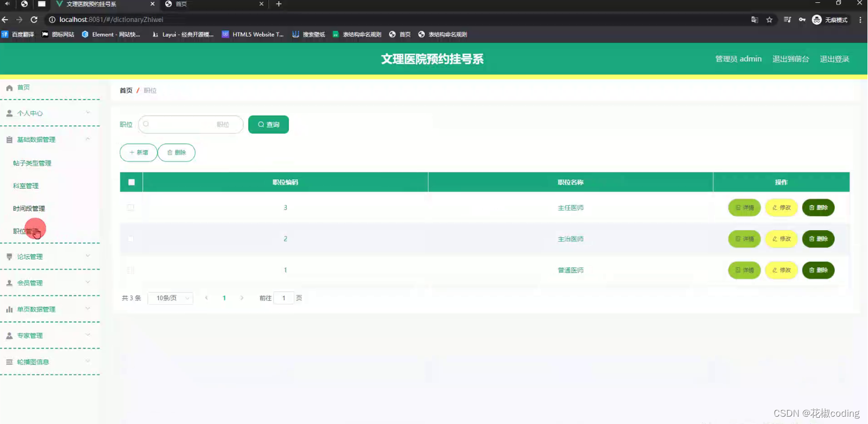Click 退出到前台 link in header
This screenshot has height=424, width=868.
pyautogui.click(x=790, y=59)
